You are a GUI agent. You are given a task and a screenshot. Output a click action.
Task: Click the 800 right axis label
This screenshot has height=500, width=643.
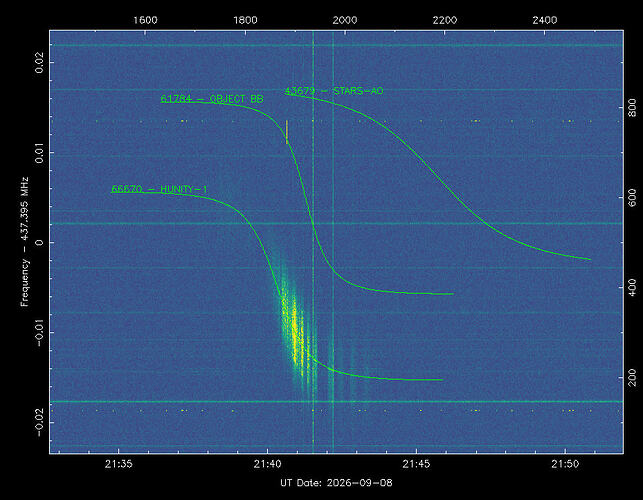[632, 107]
